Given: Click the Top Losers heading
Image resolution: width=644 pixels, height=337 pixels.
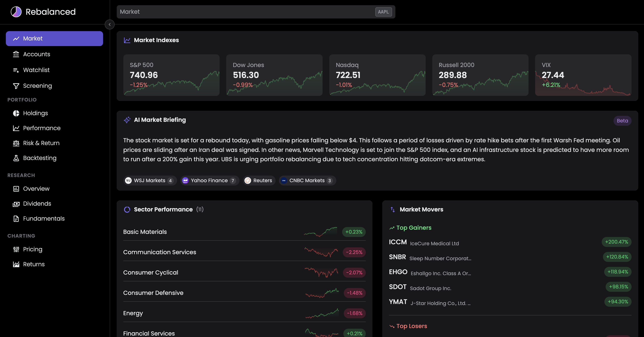Looking at the screenshot, I should [412, 326].
